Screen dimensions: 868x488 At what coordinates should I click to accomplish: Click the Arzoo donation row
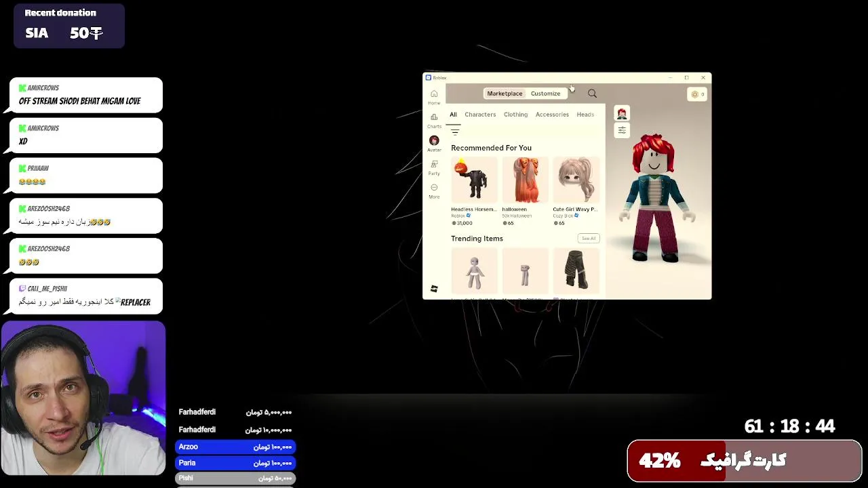(x=235, y=447)
